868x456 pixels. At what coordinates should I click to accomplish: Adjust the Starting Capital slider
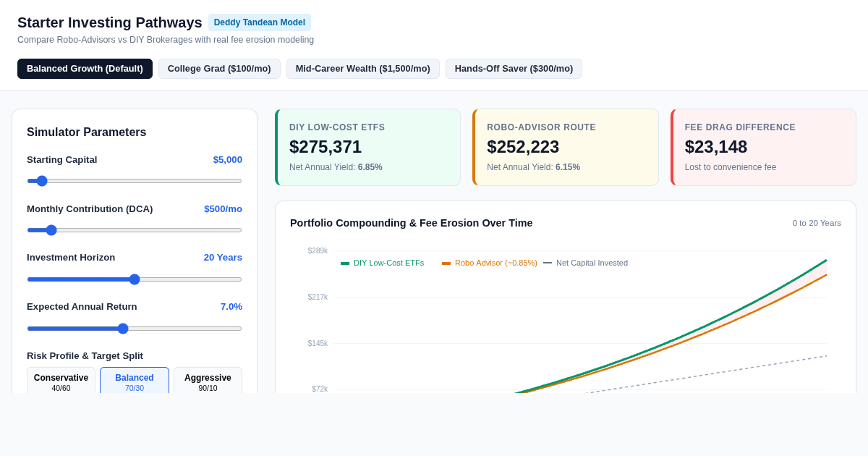[135, 181]
